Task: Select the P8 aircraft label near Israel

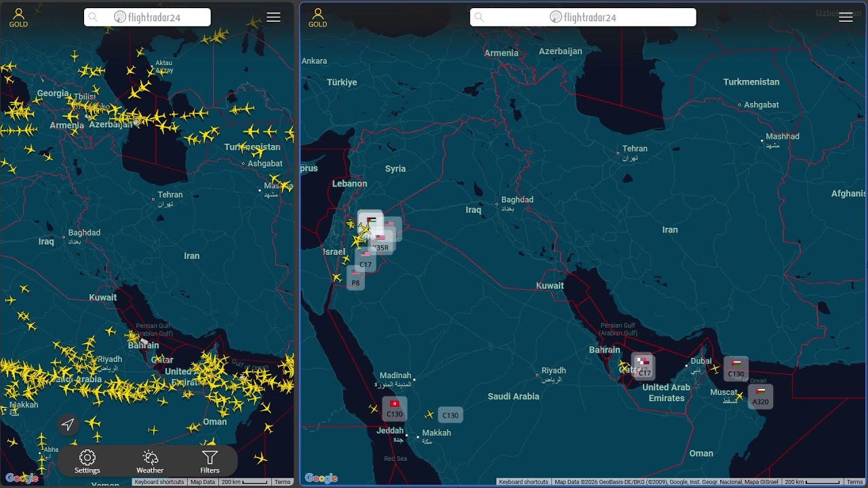Action: pyautogui.click(x=355, y=278)
